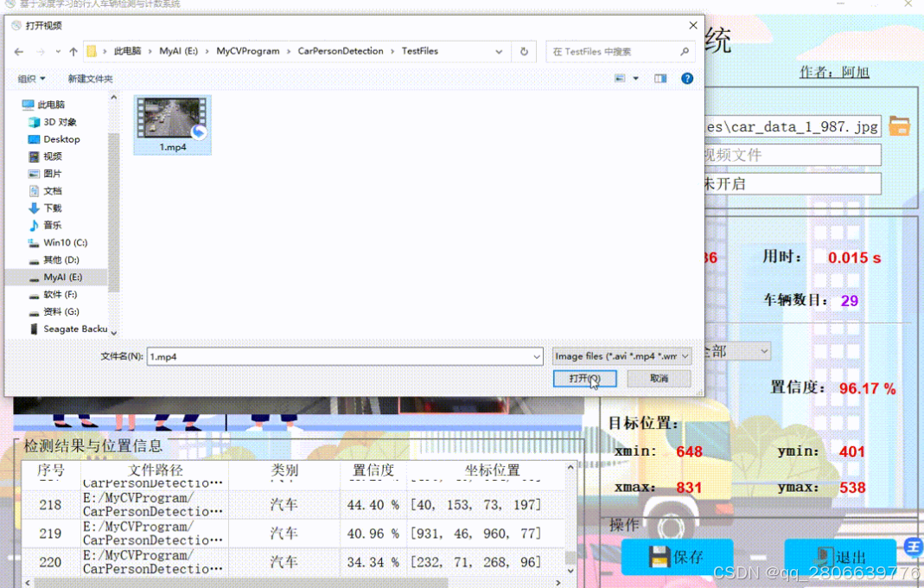The height and width of the screenshot is (588, 924).
Task: Go forward in the file dialog
Action: click(40, 52)
